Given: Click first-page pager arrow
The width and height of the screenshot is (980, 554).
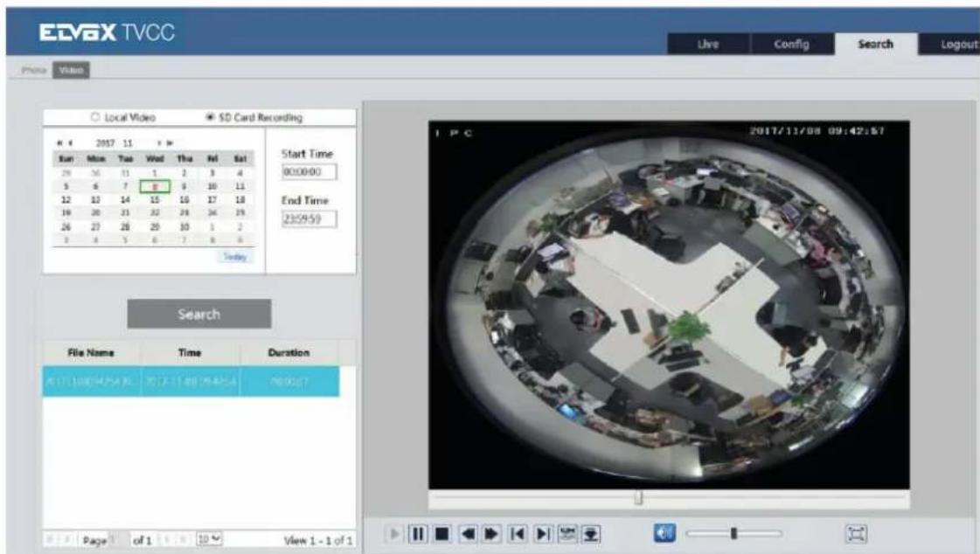Looking at the screenshot, I should (51, 539).
